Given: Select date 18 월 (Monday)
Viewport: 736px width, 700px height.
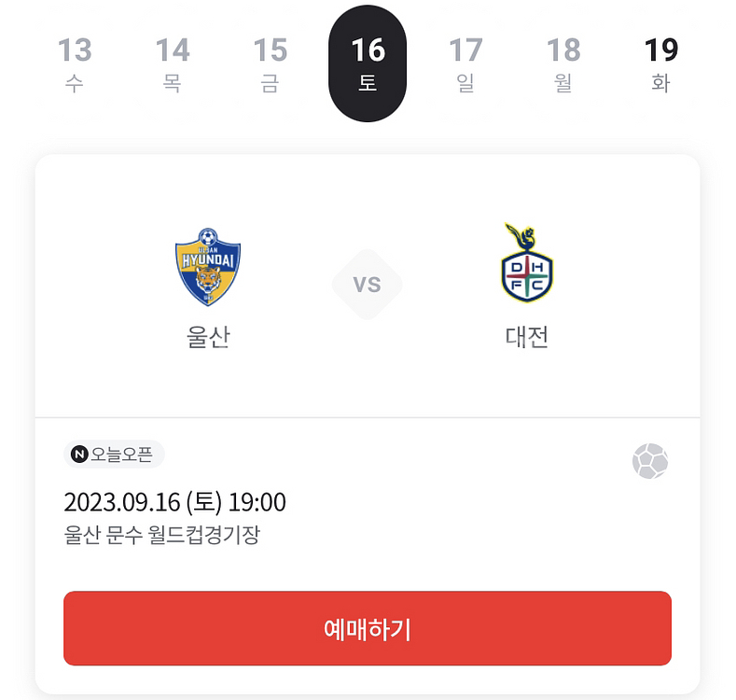Looking at the screenshot, I should 563,63.
